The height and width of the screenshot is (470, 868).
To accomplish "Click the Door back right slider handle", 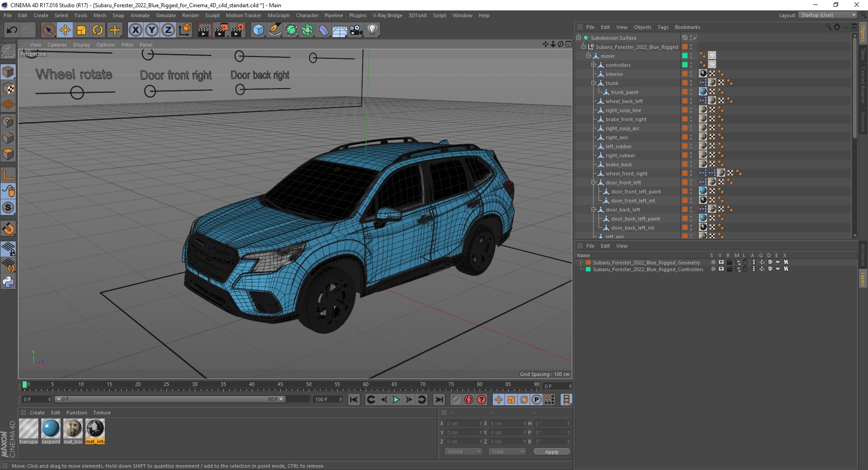I will click(x=240, y=89).
